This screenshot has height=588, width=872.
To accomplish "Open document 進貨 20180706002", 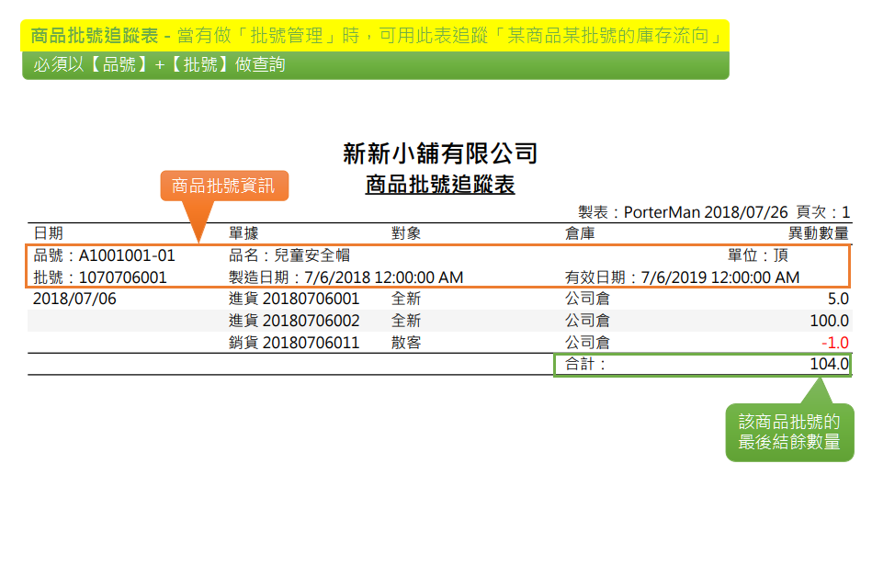I will (x=294, y=321).
